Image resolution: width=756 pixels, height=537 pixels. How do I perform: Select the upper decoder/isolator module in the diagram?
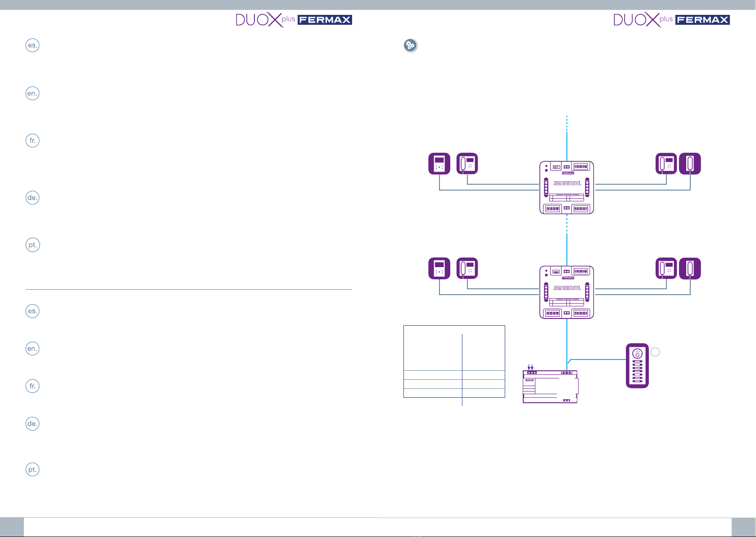coord(566,187)
